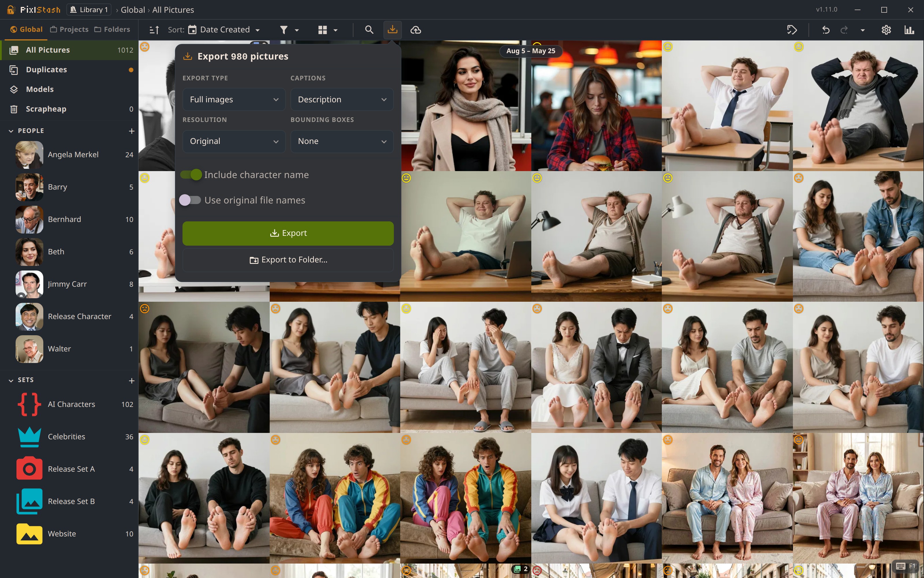Select All Pictures in sidebar
This screenshot has width=924, height=578.
69,50
